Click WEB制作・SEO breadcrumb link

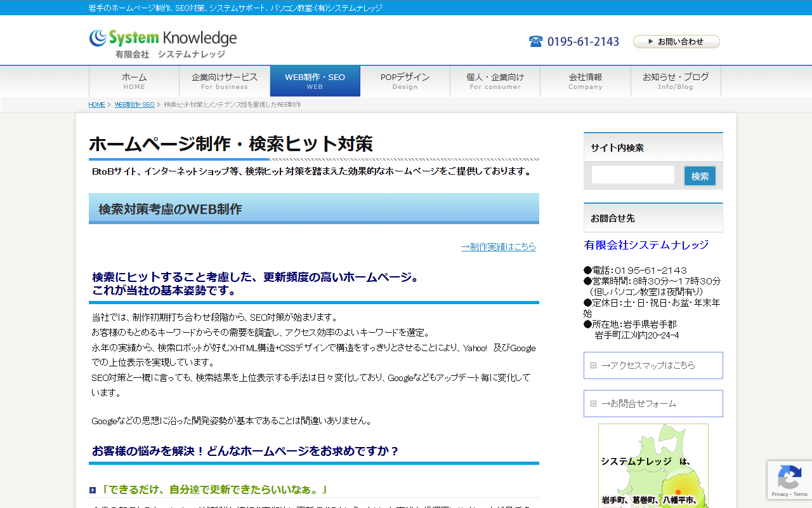(x=134, y=104)
